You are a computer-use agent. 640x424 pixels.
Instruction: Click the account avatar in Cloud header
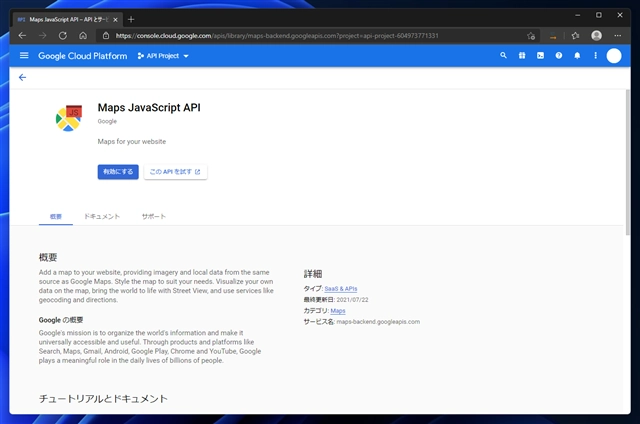pyautogui.click(x=614, y=56)
